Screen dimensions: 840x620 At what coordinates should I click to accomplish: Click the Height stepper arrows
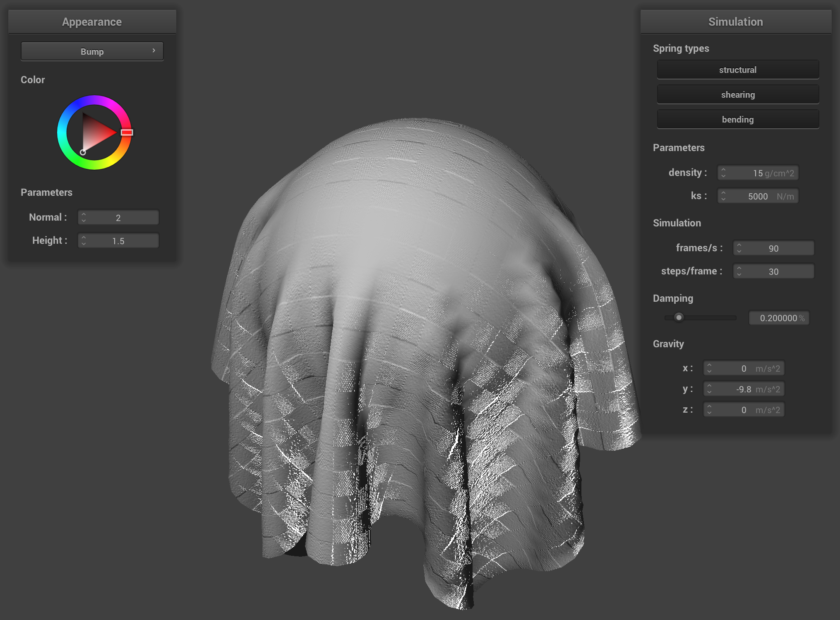84,240
